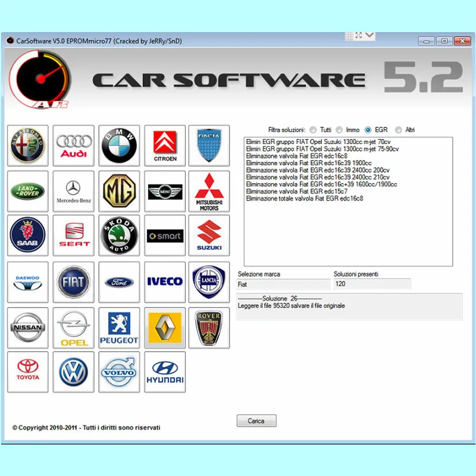
Task: Pick the Lancia brand logo
Action: [209, 282]
